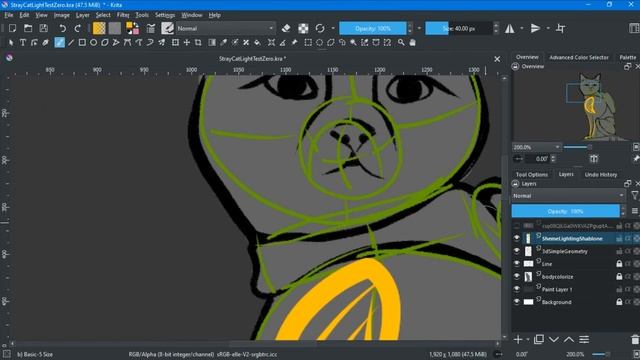Switch to the Tool Options tab
Screen dimensions: 640x360
[532, 174]
